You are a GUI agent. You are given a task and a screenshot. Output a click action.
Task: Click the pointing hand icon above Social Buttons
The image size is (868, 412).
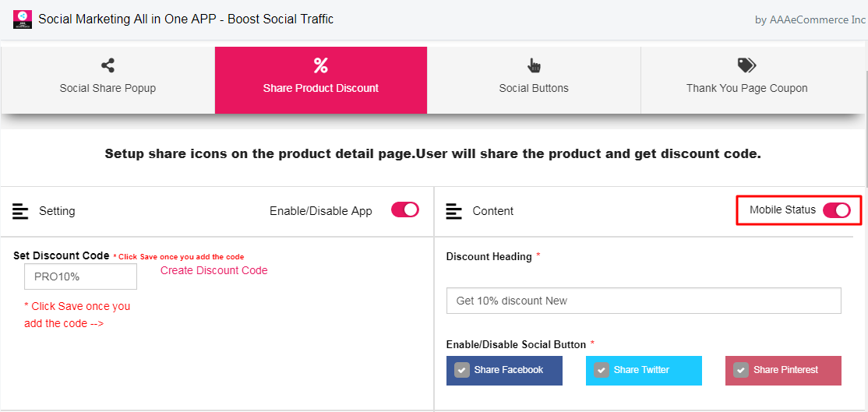[534, 65]
